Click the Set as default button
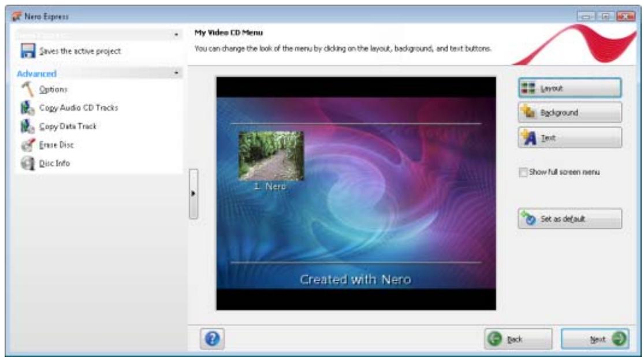 tap(569, 218)
